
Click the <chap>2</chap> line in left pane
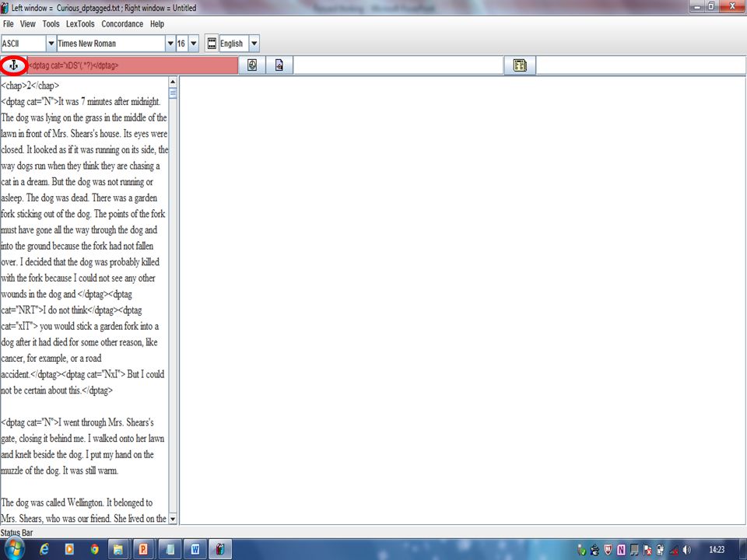click(x=30, y=86)
